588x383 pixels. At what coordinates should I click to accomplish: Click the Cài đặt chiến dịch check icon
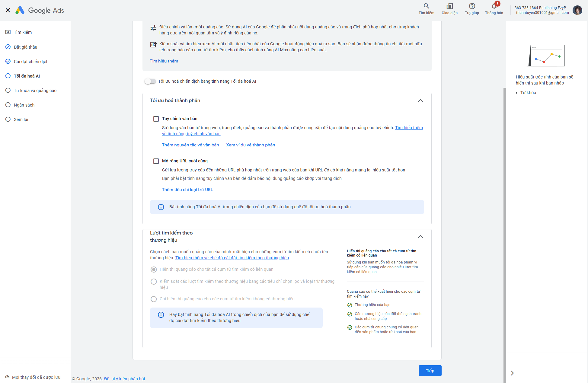click(8, 61)
